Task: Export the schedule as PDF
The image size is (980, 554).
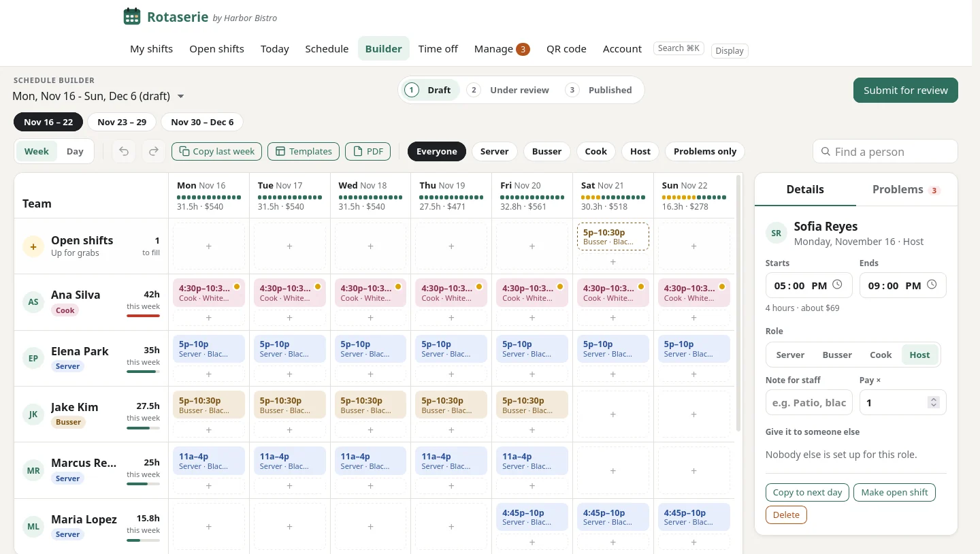Action: 367,151
